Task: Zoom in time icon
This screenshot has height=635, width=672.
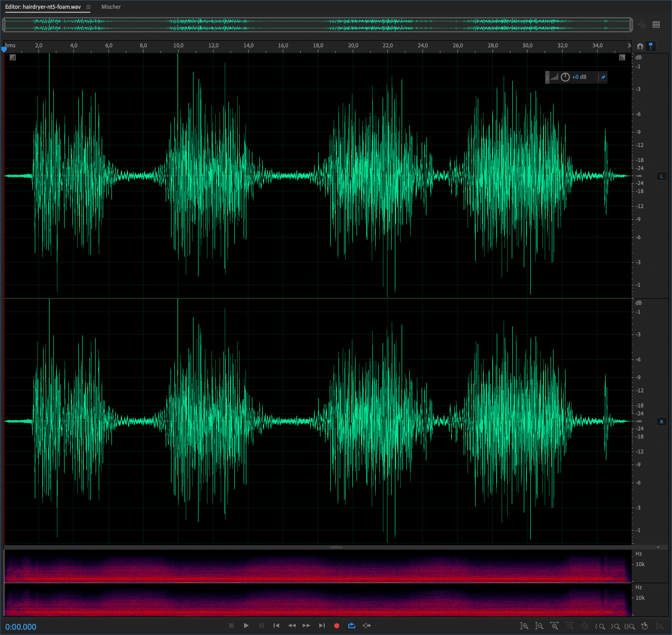Action: click(554, 626)
